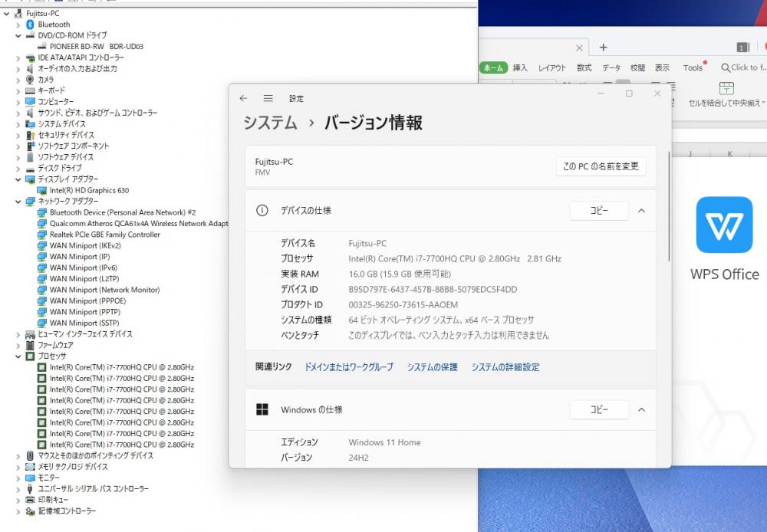This screenshot has height=532, width=767.
Task: Click the Fujitsu-PC root computer icon
Action: pyautogui.click(x=18, y=13)
